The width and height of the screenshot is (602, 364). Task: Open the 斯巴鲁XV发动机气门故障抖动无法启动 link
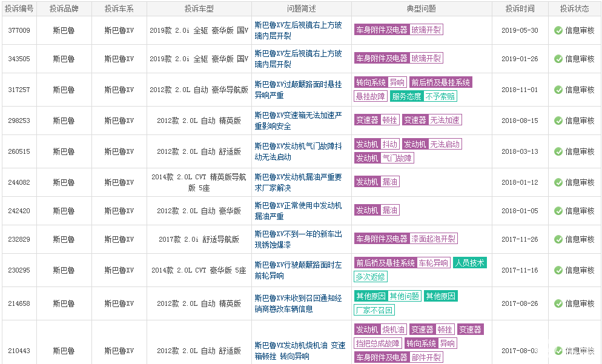(299, 151)
